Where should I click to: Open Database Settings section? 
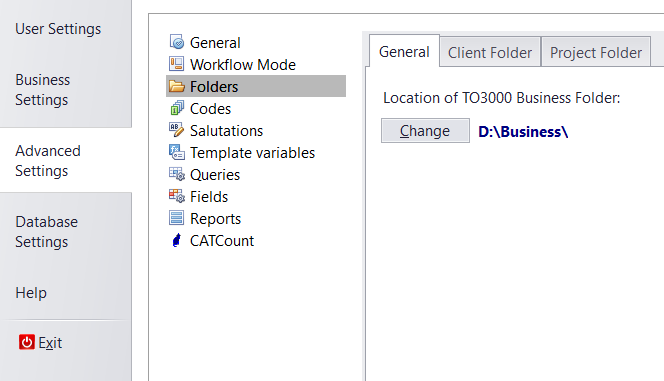(x=47, y=232)
